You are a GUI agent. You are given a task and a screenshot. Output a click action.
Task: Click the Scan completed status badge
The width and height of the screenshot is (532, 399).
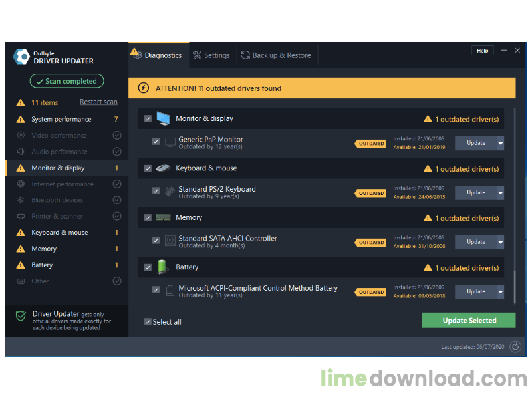tap(67, 81)
